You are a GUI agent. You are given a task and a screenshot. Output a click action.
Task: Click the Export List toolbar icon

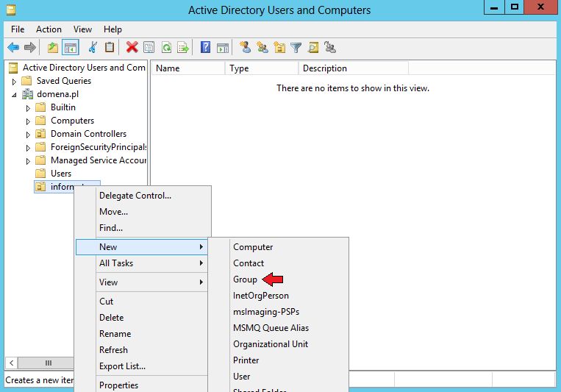183,47
